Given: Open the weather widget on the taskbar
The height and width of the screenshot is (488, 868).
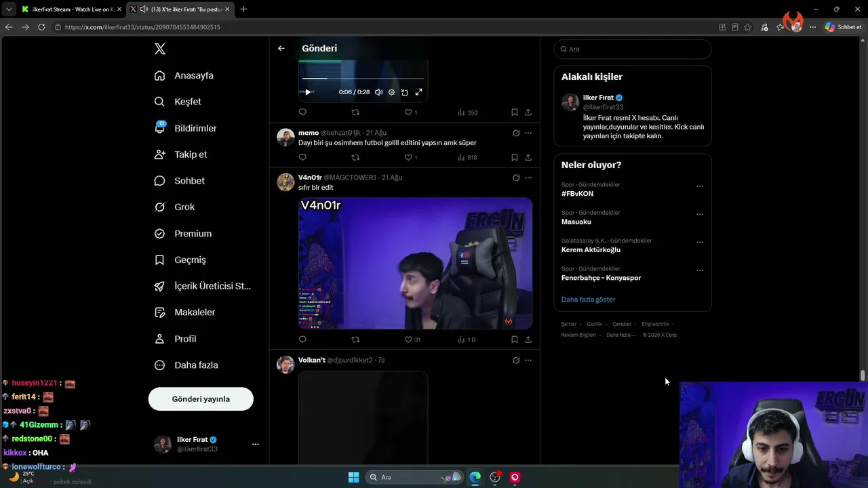Looking at the screenshot, I should [20, 477].
